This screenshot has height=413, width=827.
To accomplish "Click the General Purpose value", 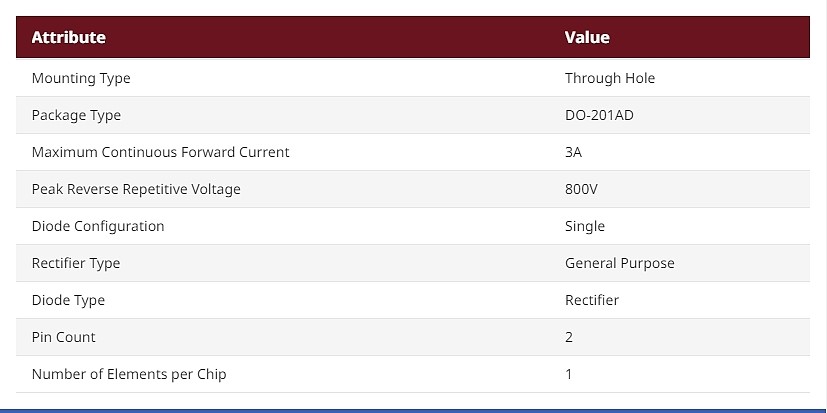I will point(620,263).
